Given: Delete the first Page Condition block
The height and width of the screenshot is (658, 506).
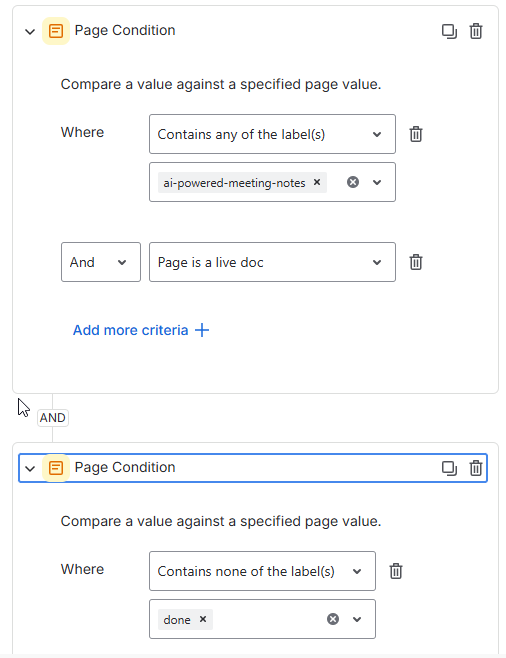Looking at the screenshot, I should pos(476,31).
